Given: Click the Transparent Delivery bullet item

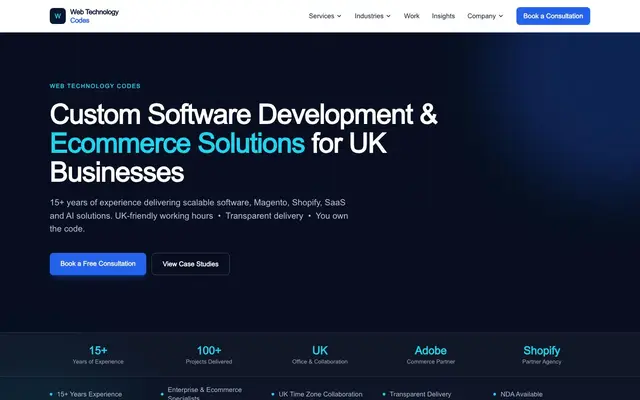Looking at the screenshot, I should [417, 394].
